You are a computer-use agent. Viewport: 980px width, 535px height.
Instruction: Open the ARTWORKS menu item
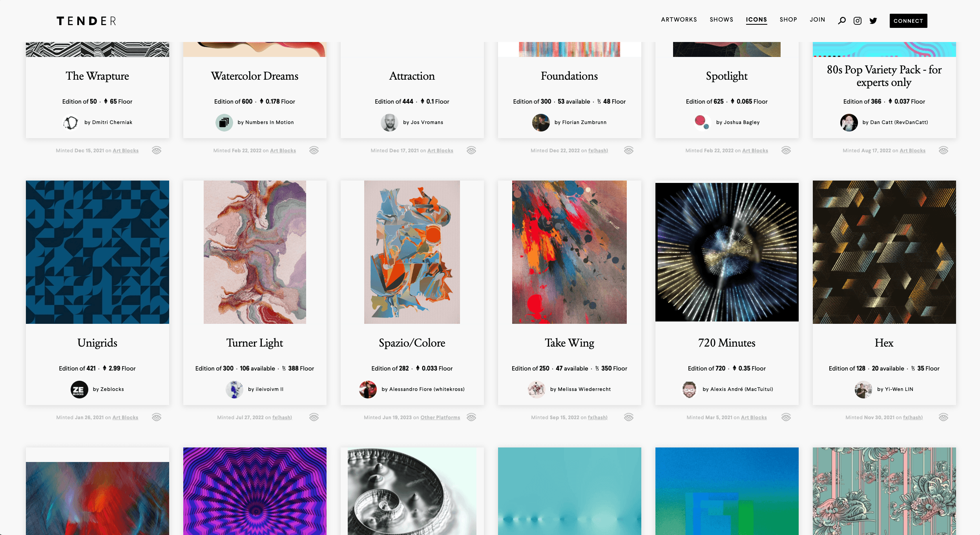679,20
